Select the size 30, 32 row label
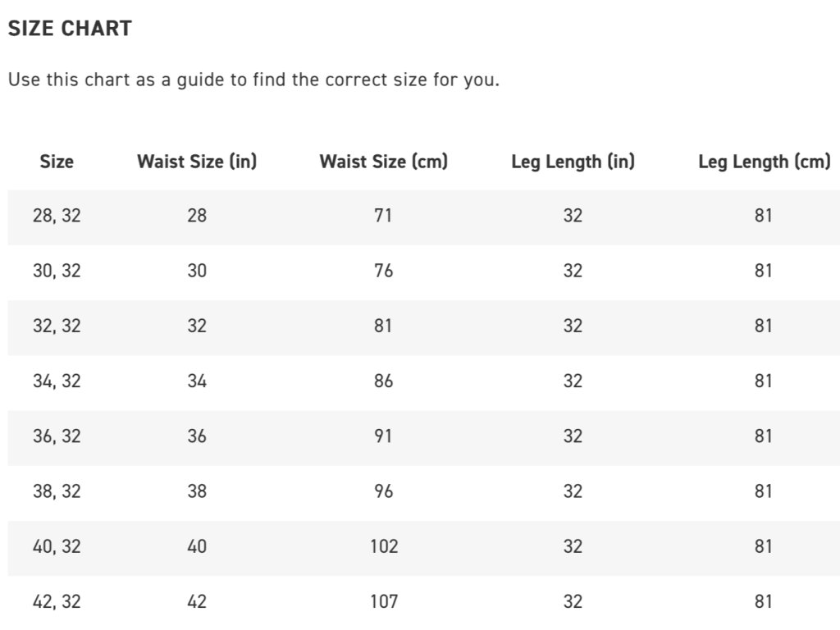The width and height of the screenshot is (840, 630). click(x=57, y=271)
